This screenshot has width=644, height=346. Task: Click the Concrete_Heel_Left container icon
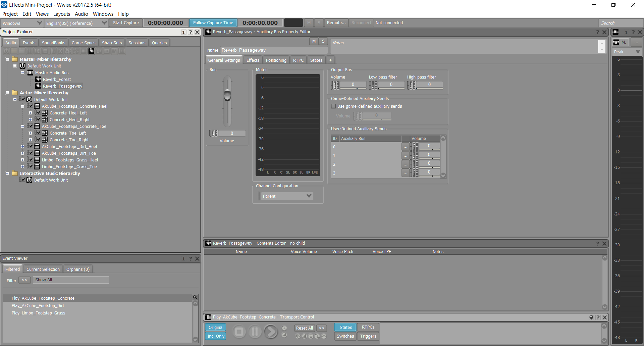pyautogui.click(x=45, y=113)
